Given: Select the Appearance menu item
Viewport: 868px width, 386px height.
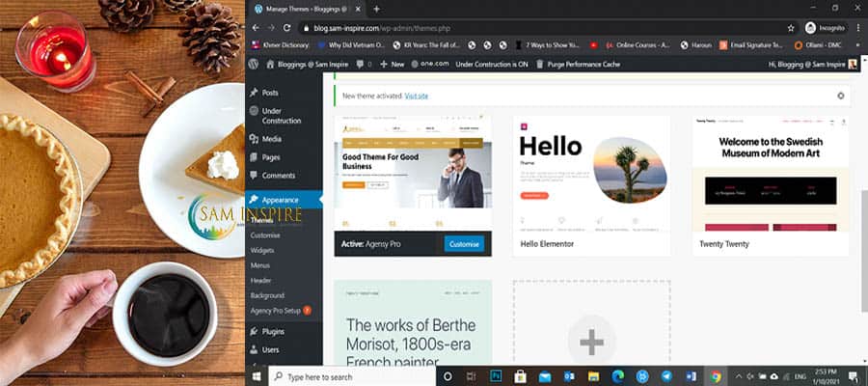Looking at the screenshot, I should pos(284,200).
